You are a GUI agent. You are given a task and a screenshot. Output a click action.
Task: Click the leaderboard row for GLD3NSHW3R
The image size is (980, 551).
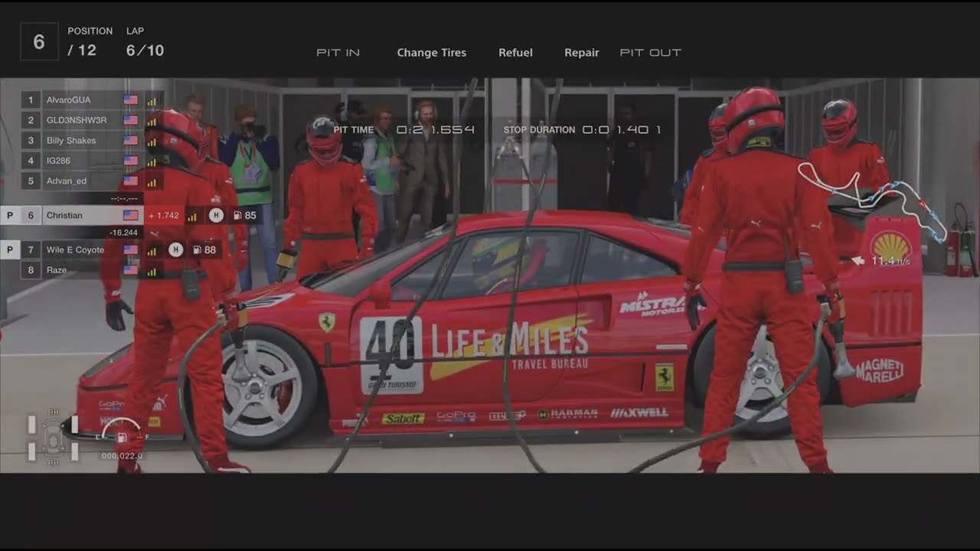(x=92, y=120)
